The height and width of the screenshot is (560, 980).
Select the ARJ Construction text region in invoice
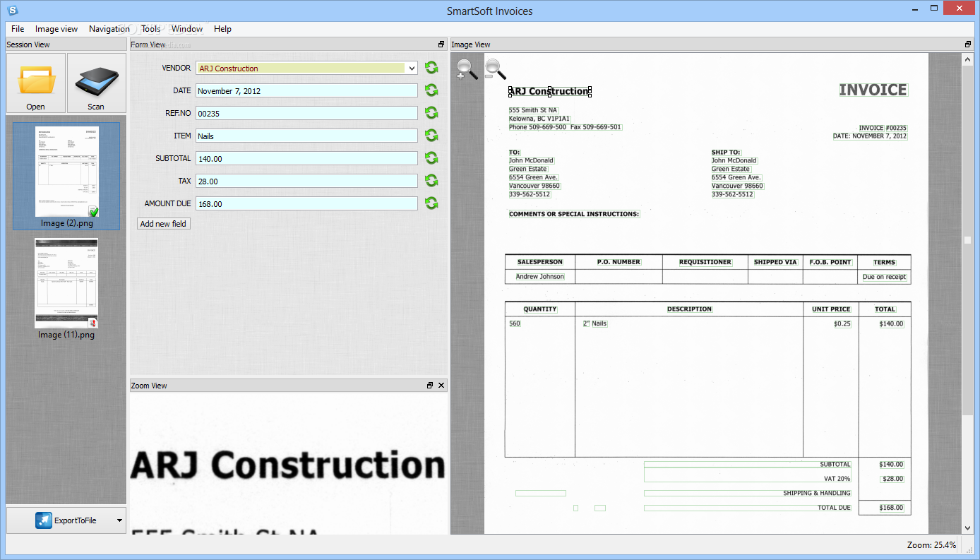(x=549, y=91)
